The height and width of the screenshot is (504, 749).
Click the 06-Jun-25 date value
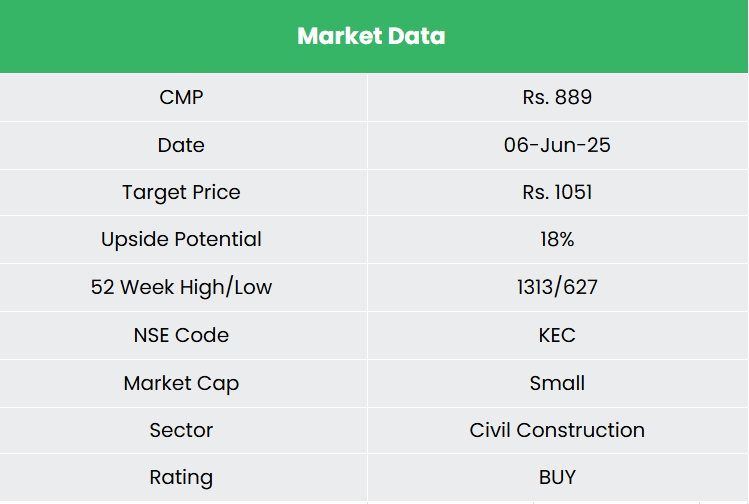[x=557, y=145]
